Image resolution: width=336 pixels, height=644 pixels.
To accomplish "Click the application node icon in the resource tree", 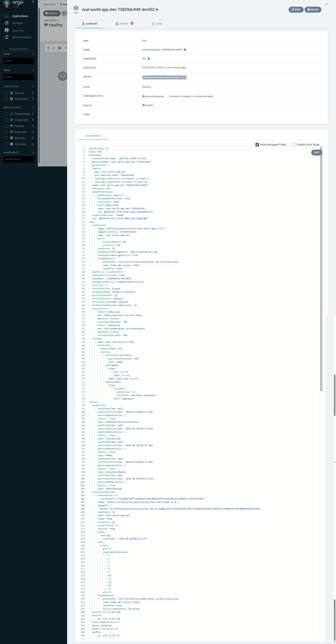I will pos(62,76).
